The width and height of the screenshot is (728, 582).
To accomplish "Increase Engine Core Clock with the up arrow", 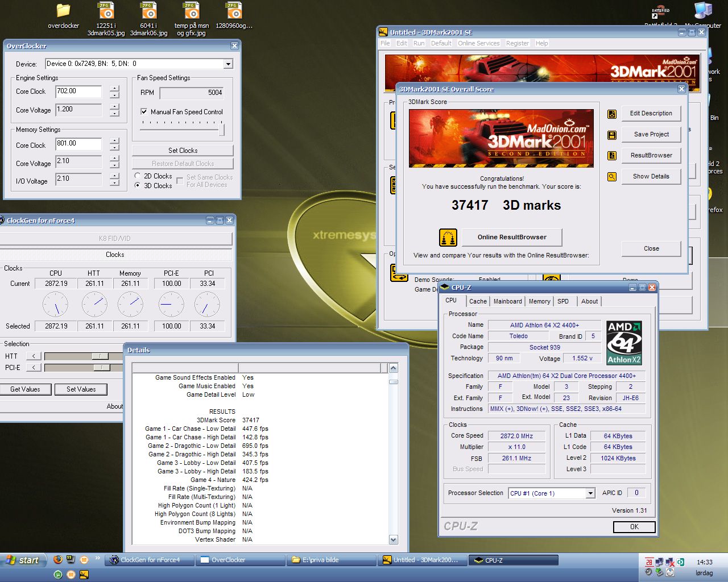I will pos(115,88).
